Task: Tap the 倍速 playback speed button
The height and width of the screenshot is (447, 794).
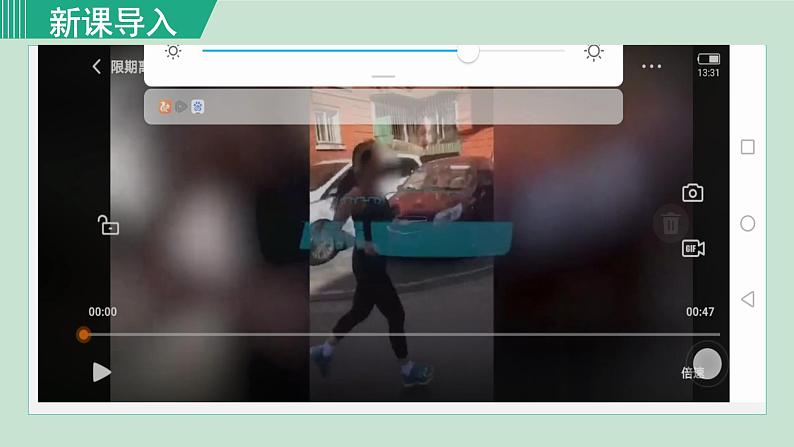Action: (692, 373)
